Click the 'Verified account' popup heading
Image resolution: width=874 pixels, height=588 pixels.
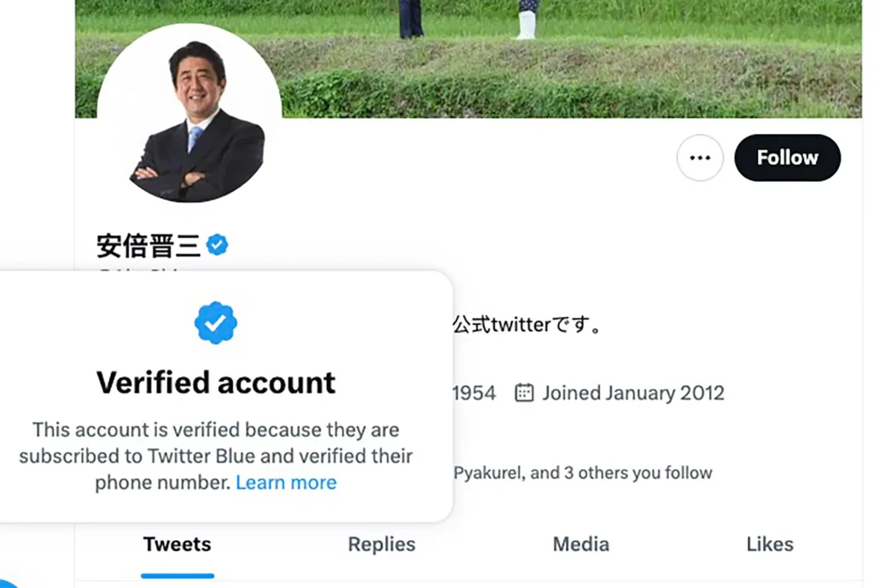[x=216, y=382]
